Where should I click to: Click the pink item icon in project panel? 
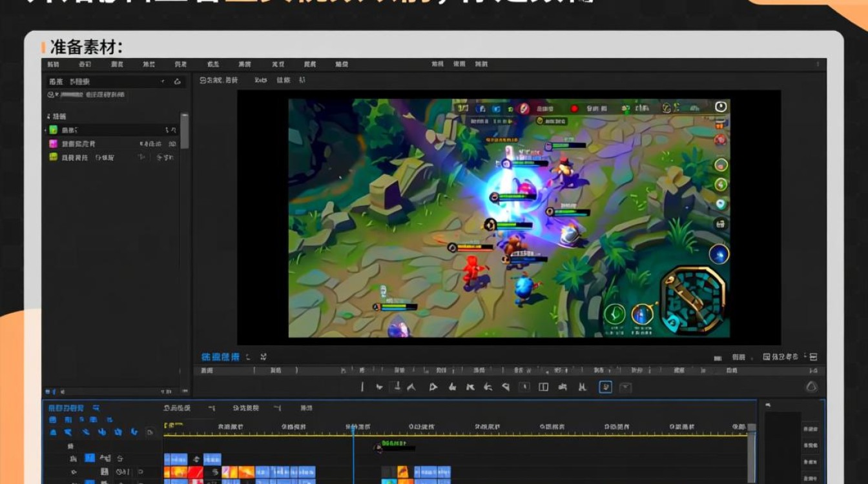coord(54,143)
